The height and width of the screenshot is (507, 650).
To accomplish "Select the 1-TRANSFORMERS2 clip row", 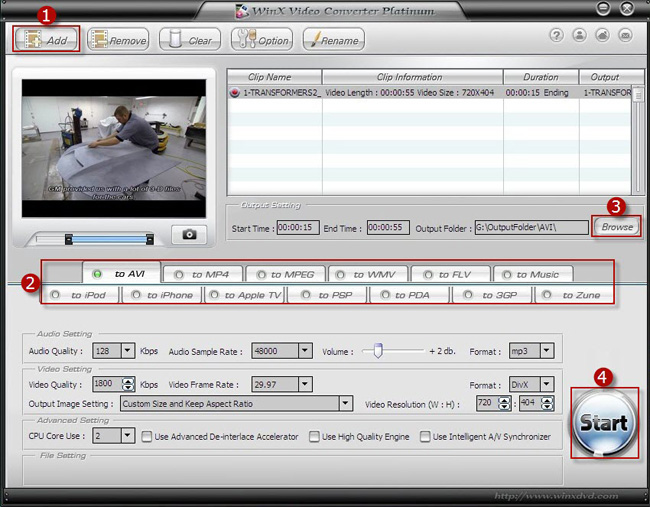I will [429, 92].
